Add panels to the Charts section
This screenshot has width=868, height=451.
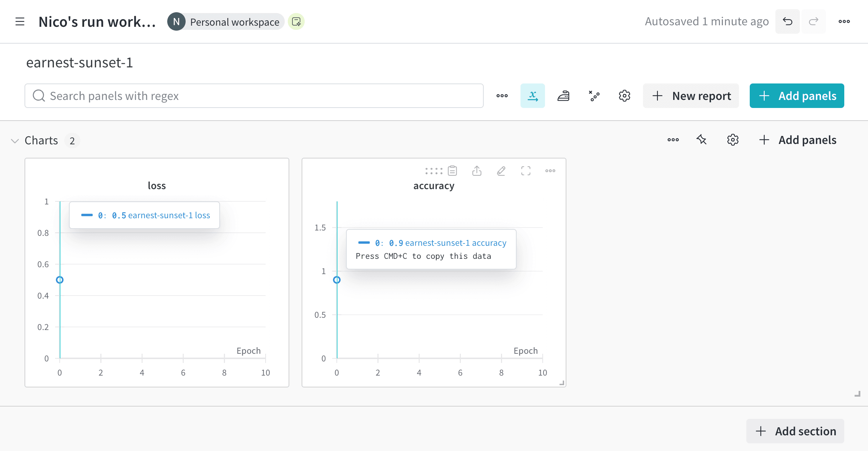click(798, 140)
